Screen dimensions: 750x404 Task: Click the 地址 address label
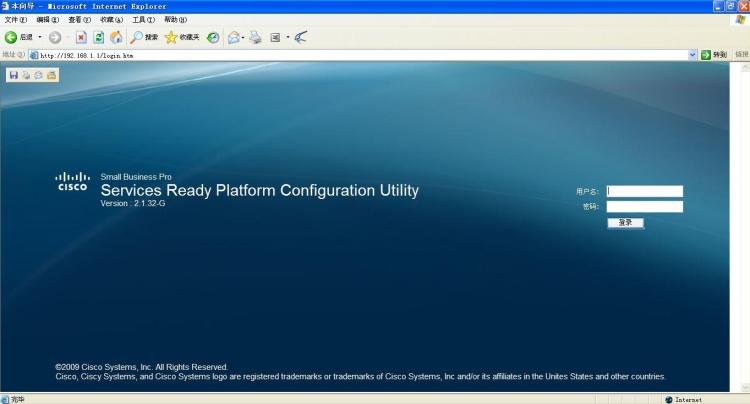(13, 55)
